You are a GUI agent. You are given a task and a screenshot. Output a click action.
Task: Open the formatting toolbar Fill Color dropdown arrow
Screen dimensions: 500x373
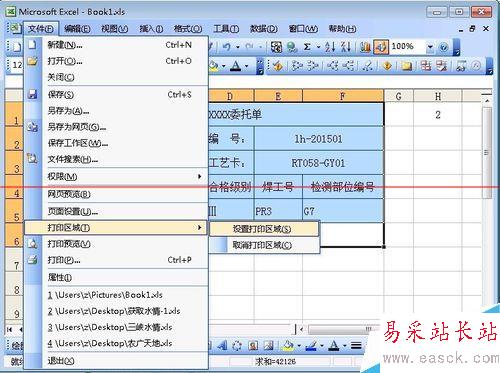223,66
